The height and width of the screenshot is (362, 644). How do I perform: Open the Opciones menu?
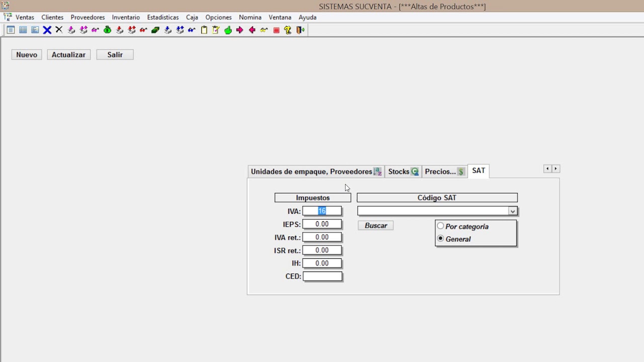[218, 17]
